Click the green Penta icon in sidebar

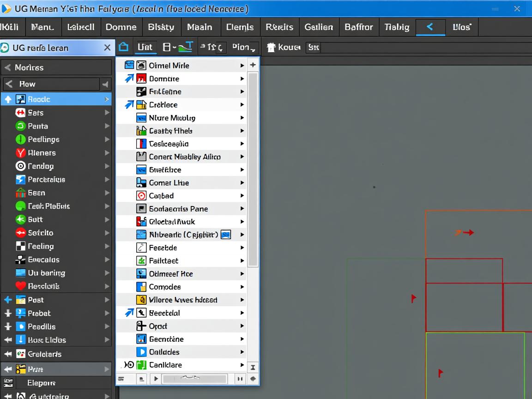(x=21, y=126)
